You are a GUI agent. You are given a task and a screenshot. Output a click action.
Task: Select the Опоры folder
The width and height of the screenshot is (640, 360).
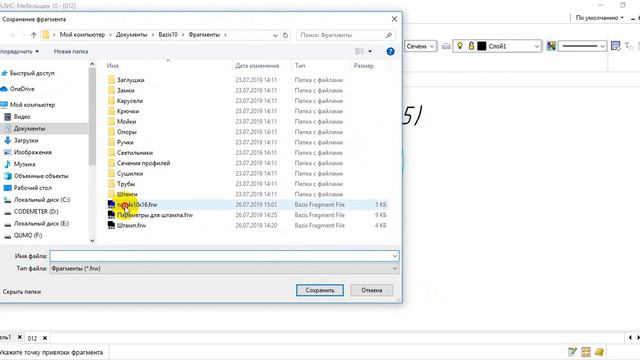127,132
